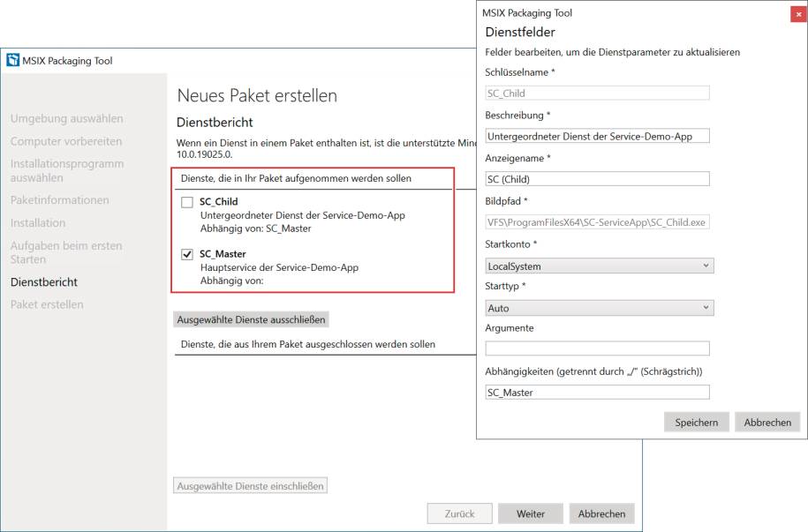Click the 'Dienste, die in Ihr Paket aufgenommen werden sollen' header
Image resolution: width=808 pixels, height=532 pixels.
click(296, 178)
